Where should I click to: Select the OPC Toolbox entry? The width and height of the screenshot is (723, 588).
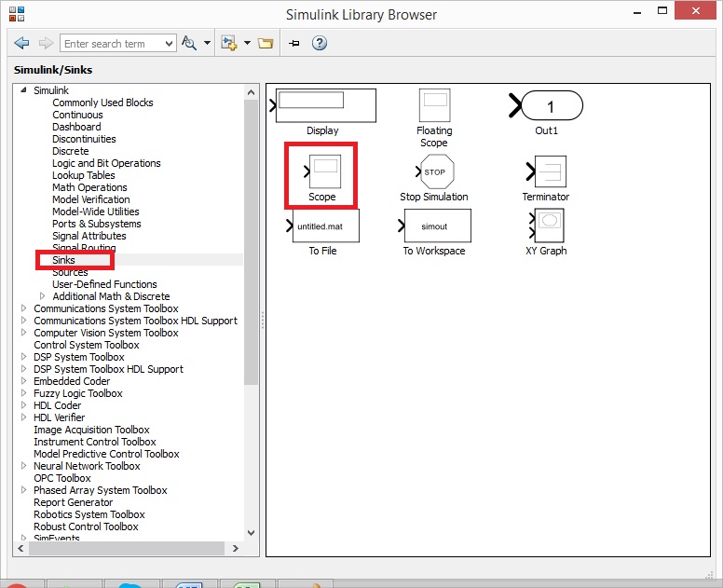(61, 478)
